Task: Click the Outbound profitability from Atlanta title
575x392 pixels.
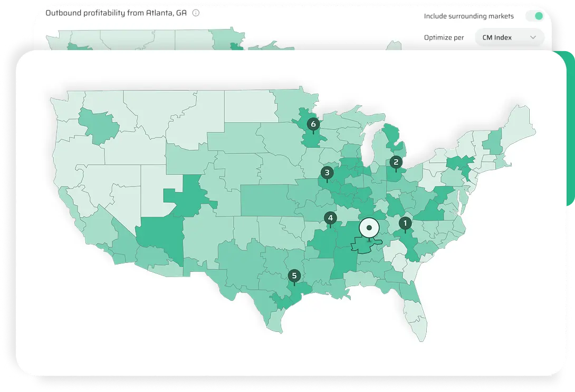Action: click(x=116, y=13)
